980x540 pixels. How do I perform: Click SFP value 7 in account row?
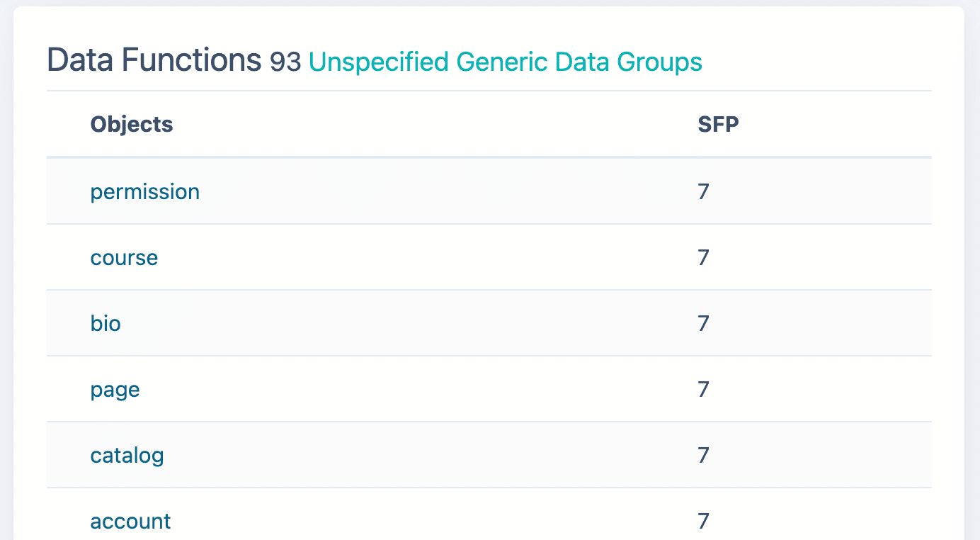point(703,521)
